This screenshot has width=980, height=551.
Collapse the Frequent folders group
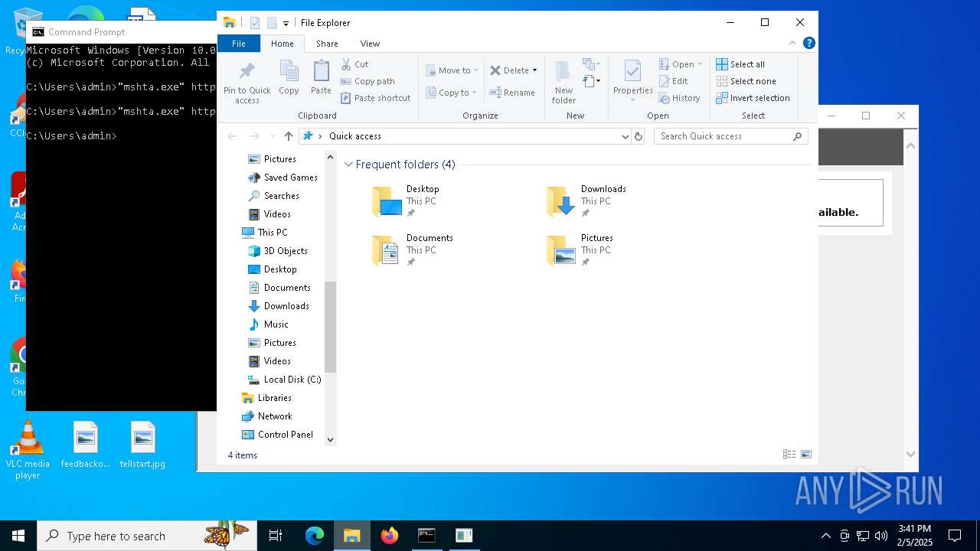coord(348,165)
